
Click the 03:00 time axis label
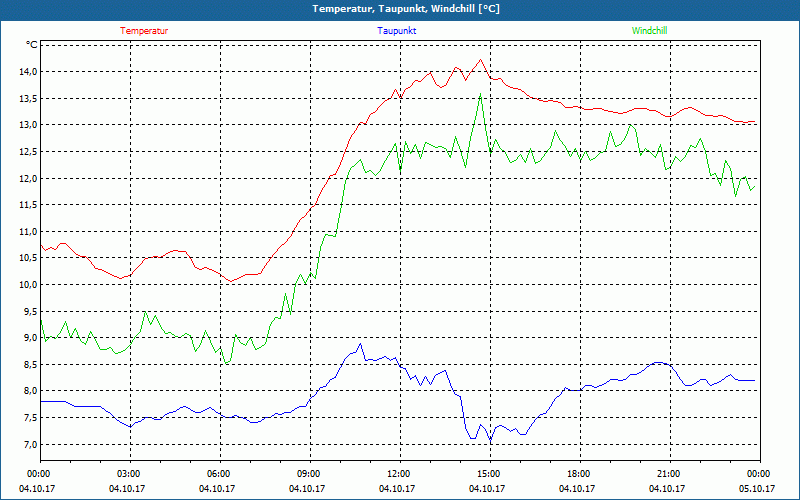(129, 474)
